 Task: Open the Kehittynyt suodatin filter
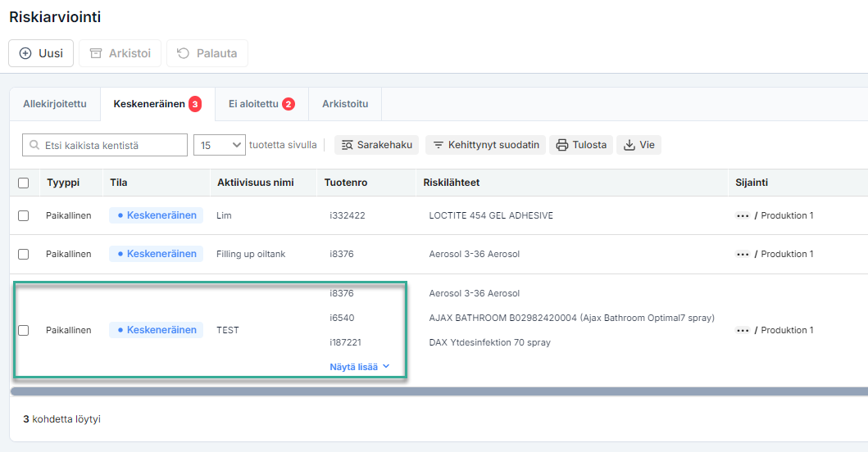coord(485,145)
